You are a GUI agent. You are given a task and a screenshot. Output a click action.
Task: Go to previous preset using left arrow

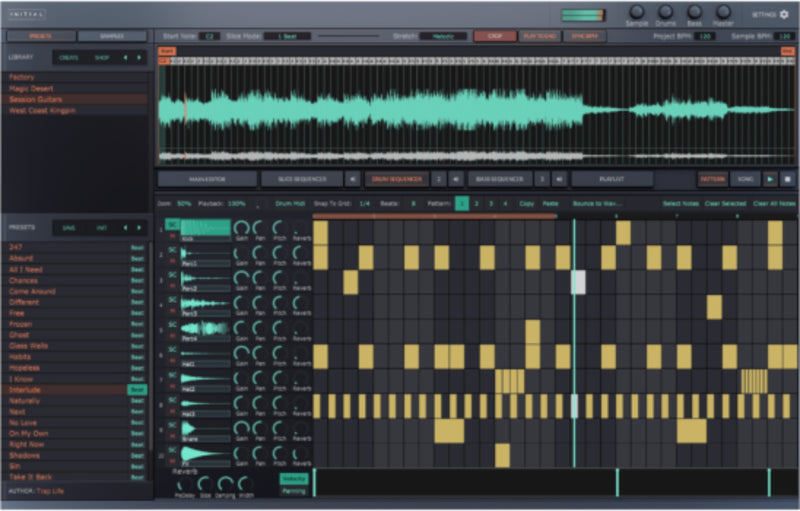pyautogui.click(x=125, y=227)
